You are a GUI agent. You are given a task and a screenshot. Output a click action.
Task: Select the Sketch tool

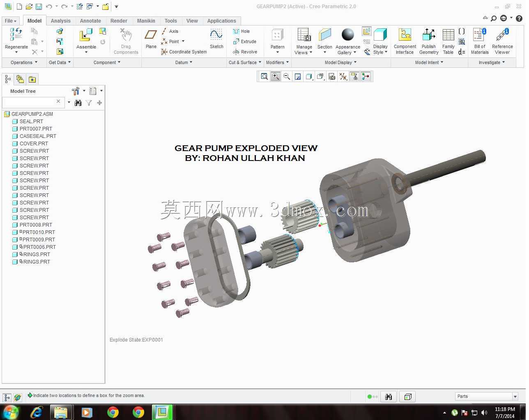pos(216,39)
